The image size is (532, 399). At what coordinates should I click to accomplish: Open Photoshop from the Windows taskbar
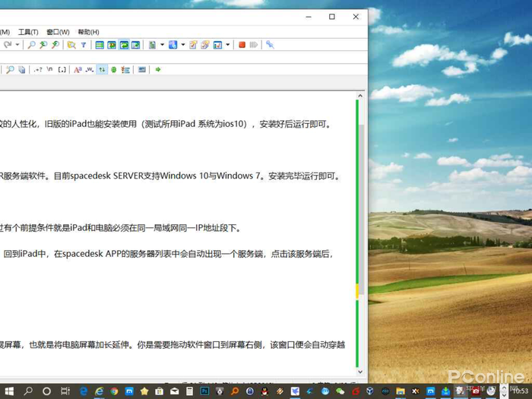pyautogui.click(x=204, y=391)
